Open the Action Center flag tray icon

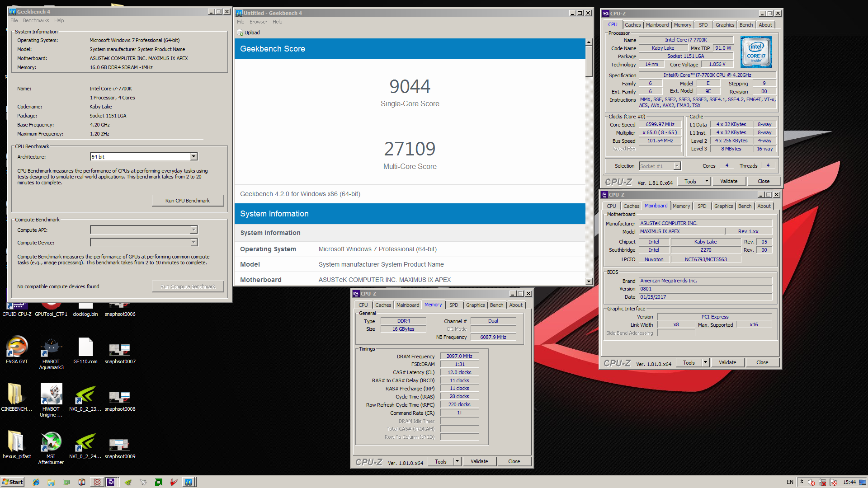click(x=833, y=482)
